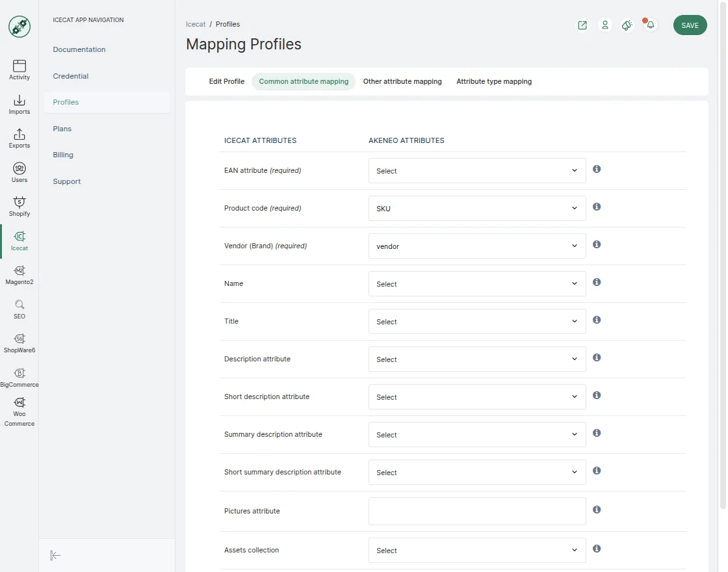Open the Activity section in the sidebar
The height and width of the screenshot is (572, 728).
(x=19, y=70)
